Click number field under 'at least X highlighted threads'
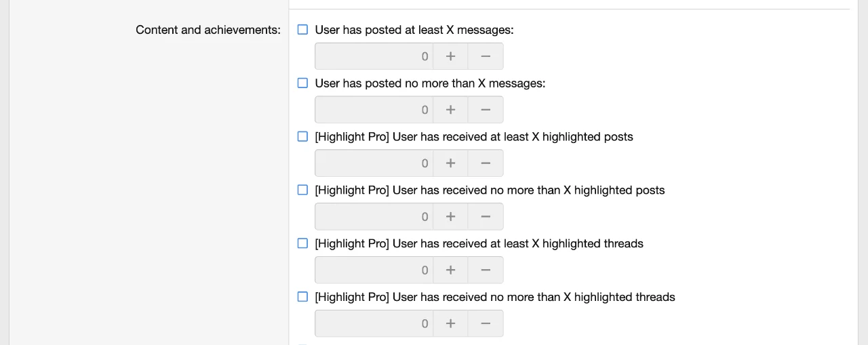 [374, 270]
